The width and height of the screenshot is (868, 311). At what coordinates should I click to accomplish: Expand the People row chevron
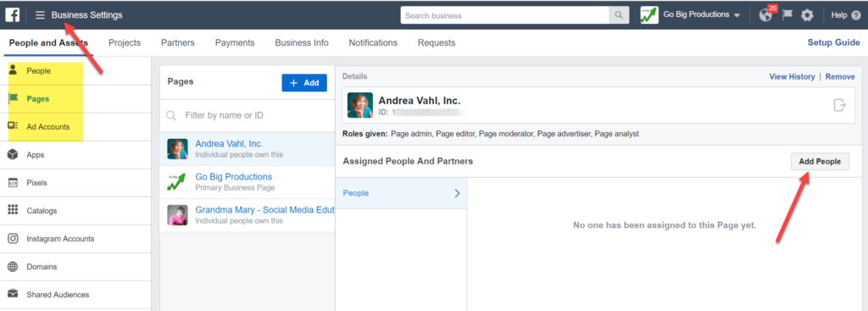click(x=457, y=193)
